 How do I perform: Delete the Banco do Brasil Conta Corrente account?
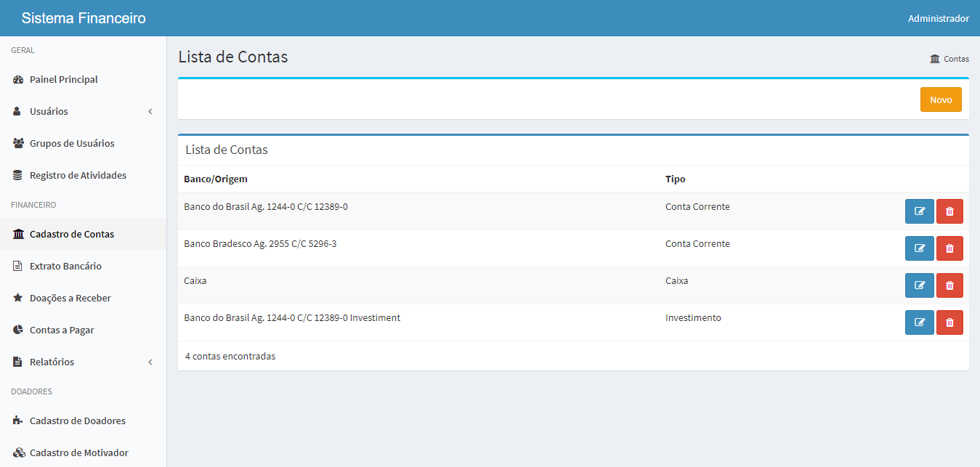(949, 211)
